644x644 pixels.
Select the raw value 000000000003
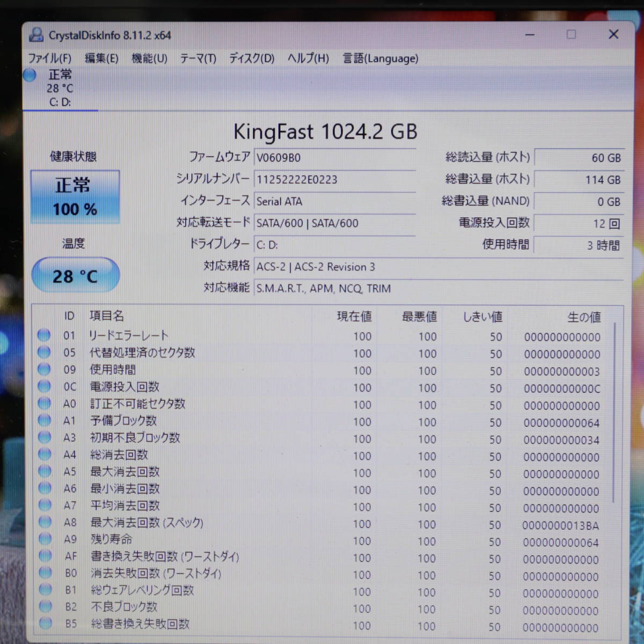click(562, 371)
